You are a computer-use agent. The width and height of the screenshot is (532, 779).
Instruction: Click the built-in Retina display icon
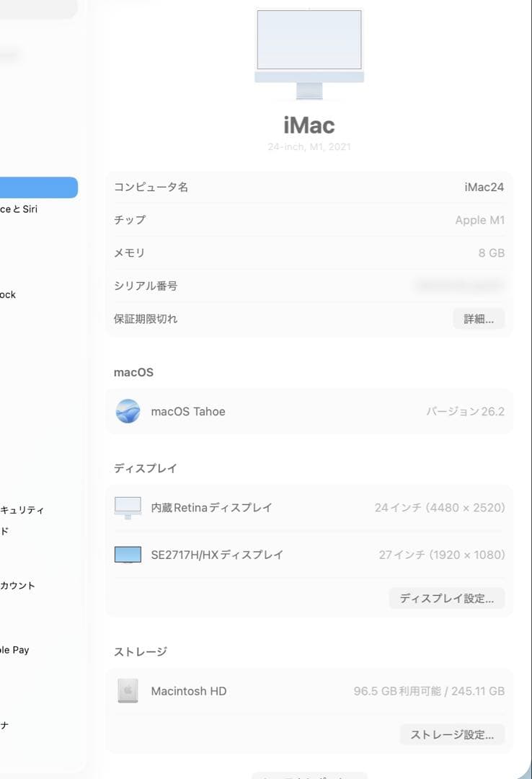128,508
